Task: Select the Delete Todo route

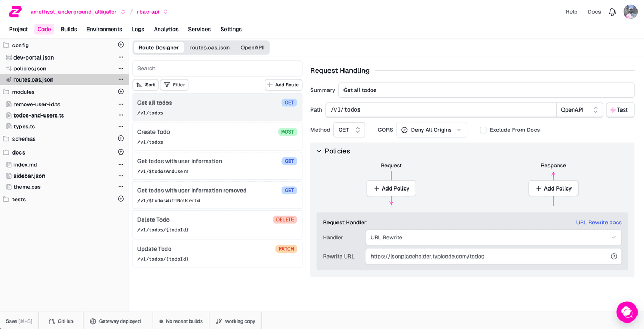Action: (x=217, y=224)
